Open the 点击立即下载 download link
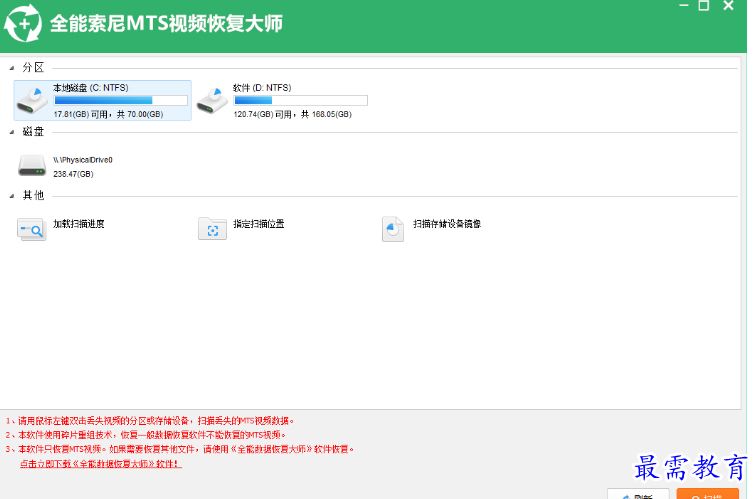 pos(100,464)
